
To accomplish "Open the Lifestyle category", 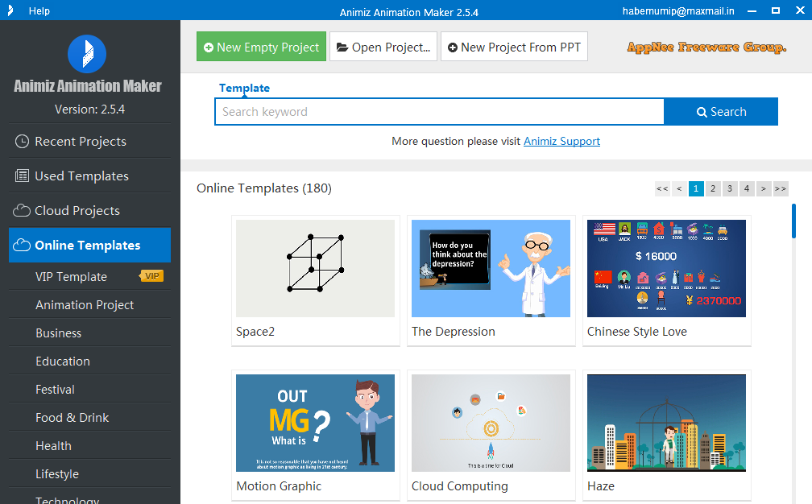I will (89, 474).
